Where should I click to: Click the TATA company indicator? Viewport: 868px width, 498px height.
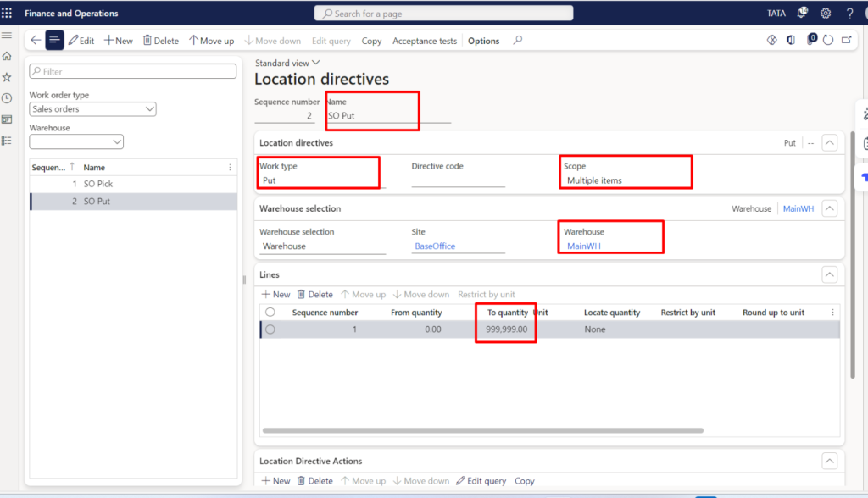tap(776, 14)
